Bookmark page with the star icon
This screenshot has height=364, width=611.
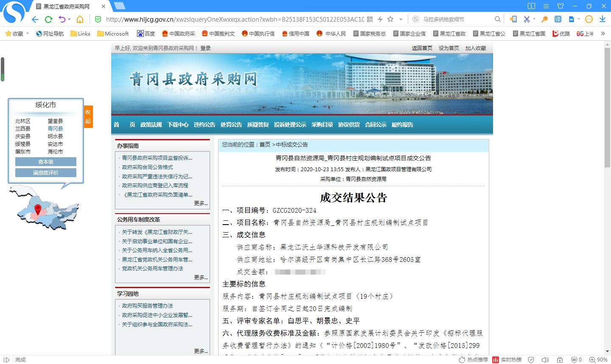390,19
